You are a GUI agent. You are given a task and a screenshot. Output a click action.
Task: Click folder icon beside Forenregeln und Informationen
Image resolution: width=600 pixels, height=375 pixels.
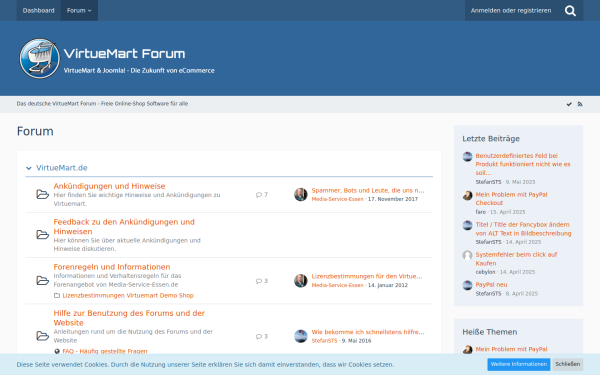tap(42, 280)
